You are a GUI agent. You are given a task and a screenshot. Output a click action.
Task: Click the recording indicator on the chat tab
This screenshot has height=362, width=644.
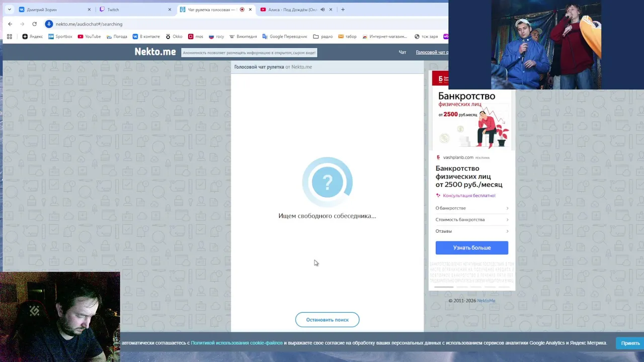(x=242, y=10)
